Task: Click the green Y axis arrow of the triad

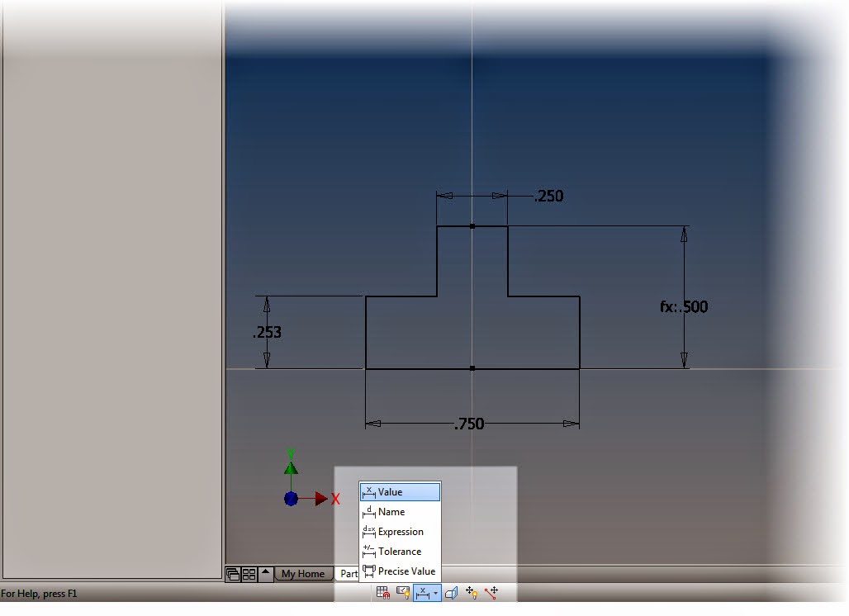Action: pyautogui.click(x=291, y=468)
